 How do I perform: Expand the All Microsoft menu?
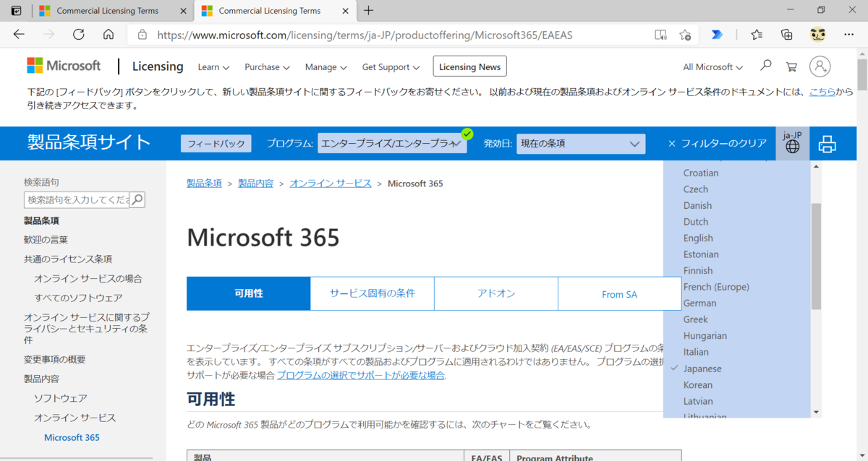point(712,67)
